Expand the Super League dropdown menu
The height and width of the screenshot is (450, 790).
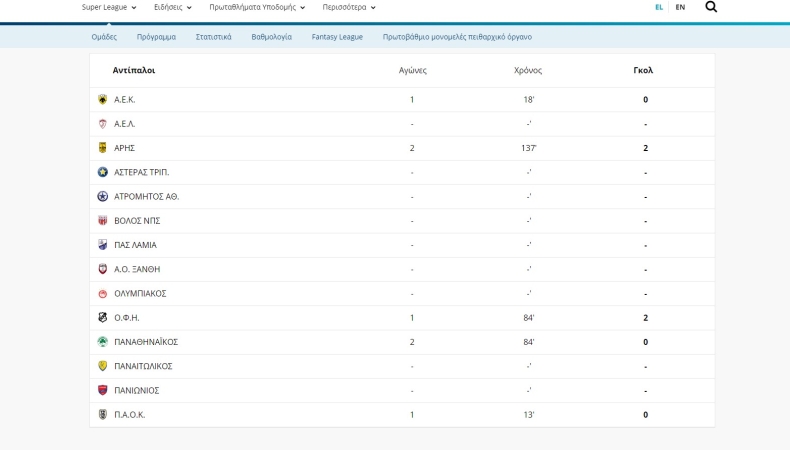(x=109, y=7)
